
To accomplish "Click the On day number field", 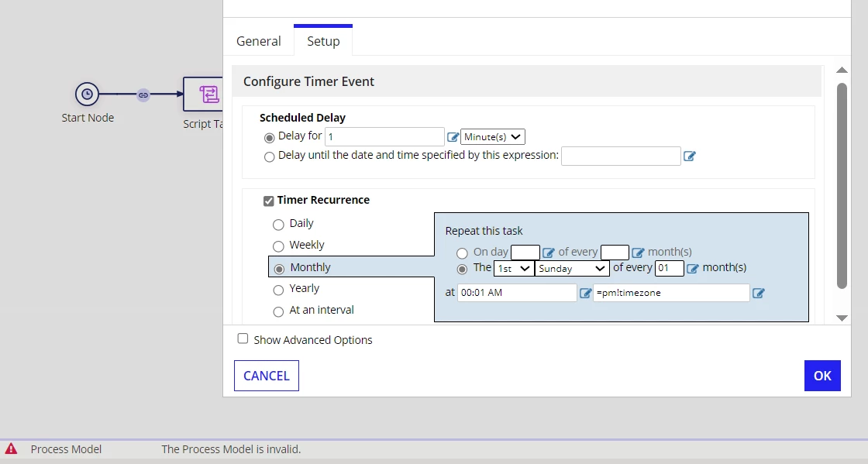I will [525, 253].
